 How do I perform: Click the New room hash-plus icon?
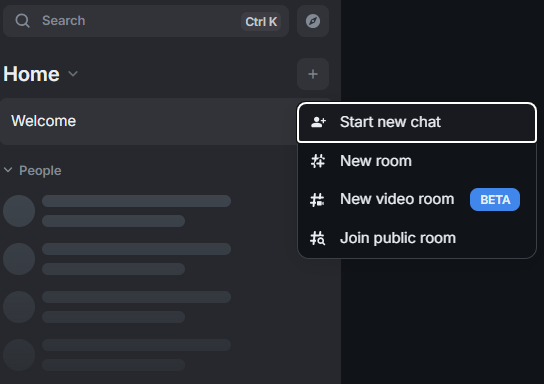pos(318,161)
